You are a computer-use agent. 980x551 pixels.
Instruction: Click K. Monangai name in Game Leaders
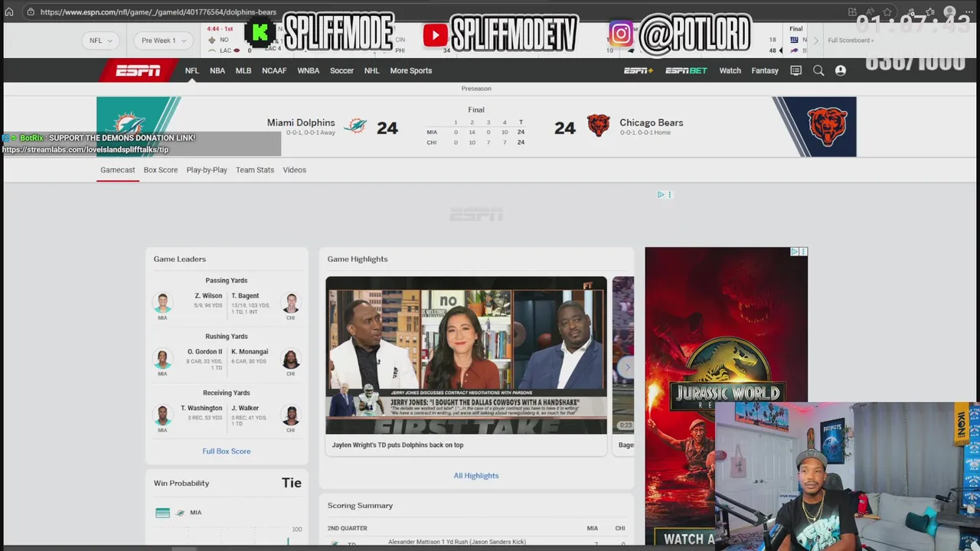click(x=250, y=351)
